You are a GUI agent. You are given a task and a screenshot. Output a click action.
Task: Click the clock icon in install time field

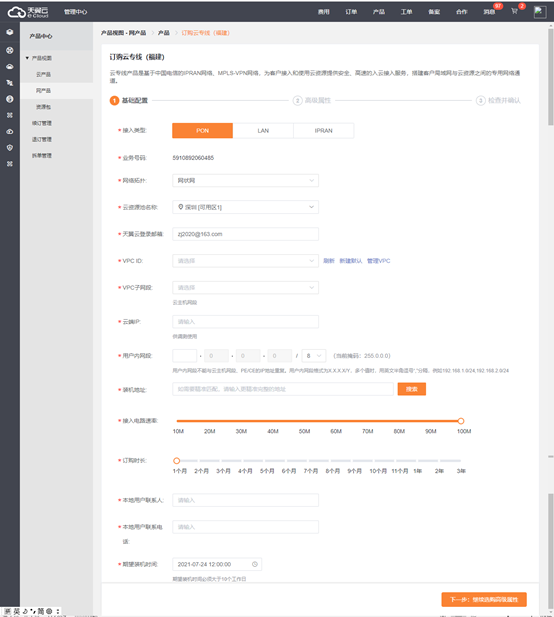click(255, 564)
